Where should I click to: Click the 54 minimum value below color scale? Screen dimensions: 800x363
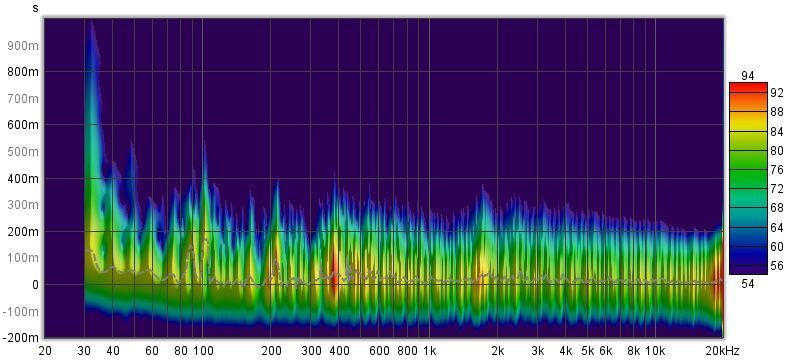747,284
